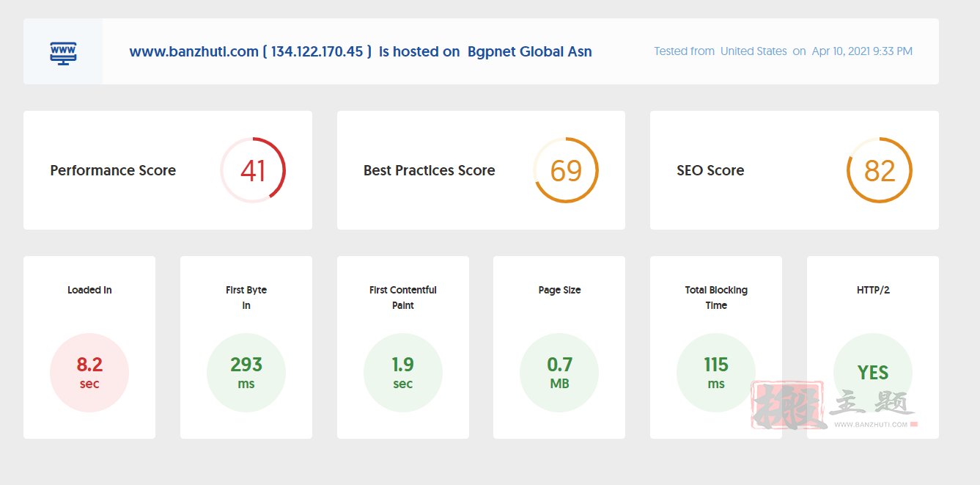
Task: Click the orange 82 SEO gauge
Action: pyautogui.click(x=880, y=170)
